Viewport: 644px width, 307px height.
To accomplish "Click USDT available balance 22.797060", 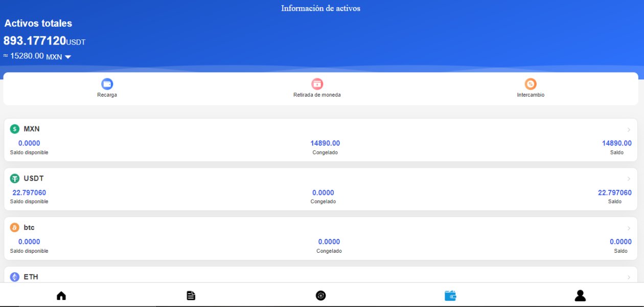I will point(29,193).
